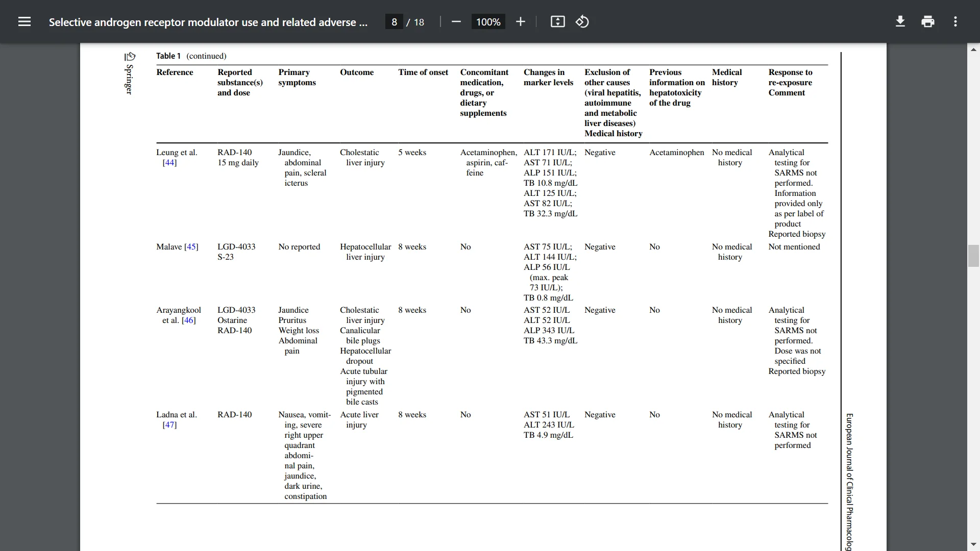The image size is (980, 551).
Task: Click 'Ladna et al.' reference text
Action: click(x=177, y=415)
